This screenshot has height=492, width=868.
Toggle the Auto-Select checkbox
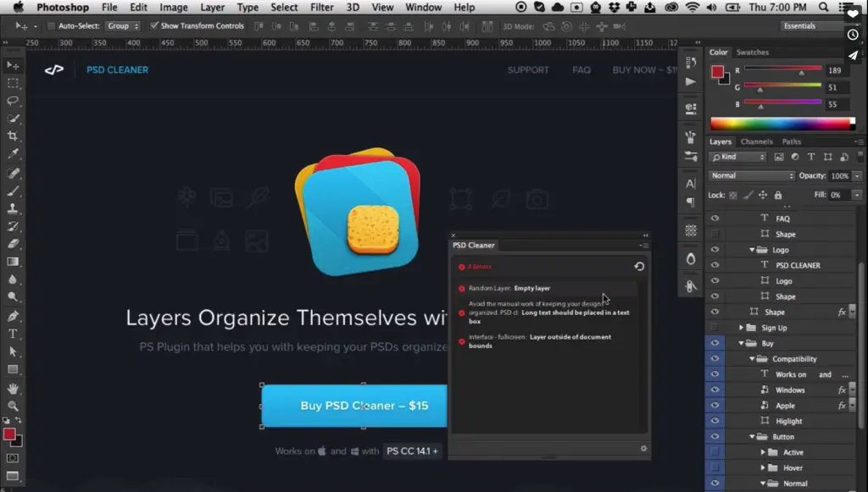point(51,26)
